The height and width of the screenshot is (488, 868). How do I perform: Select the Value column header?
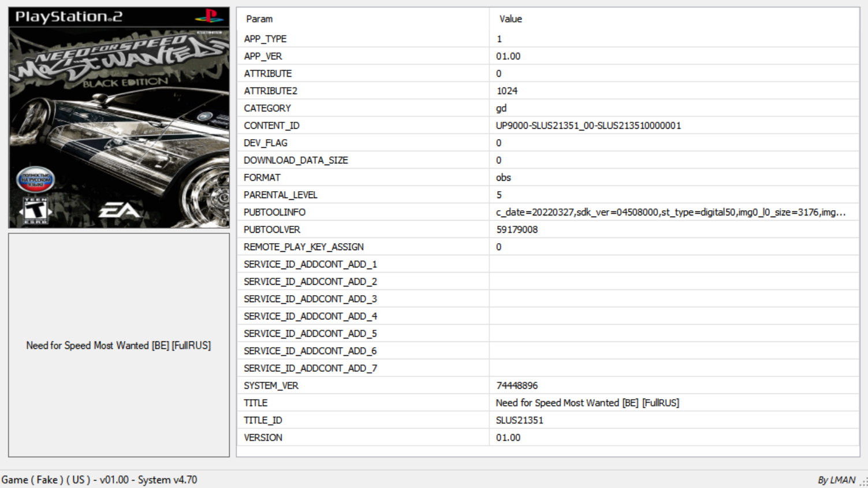tap(511, 19)
